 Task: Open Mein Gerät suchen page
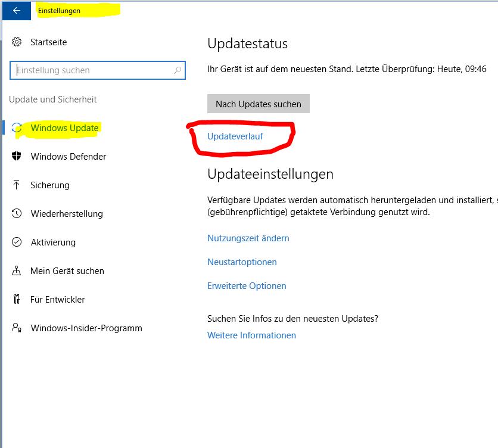pos(67,271)
